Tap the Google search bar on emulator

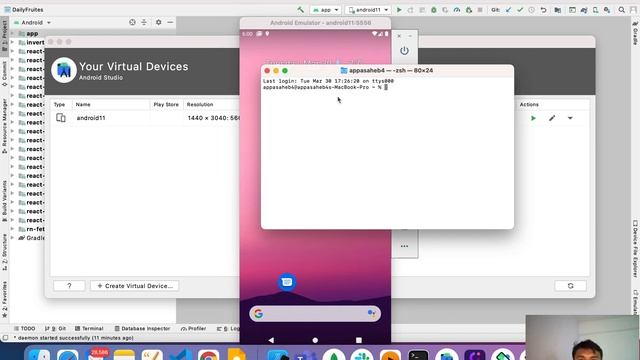(x=315, y=313)
